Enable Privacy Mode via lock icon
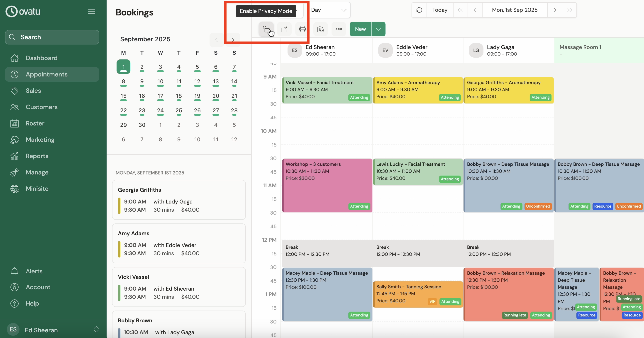Image resolution: width=644 pixels, height=338 pixels. (x=266, y=29)
